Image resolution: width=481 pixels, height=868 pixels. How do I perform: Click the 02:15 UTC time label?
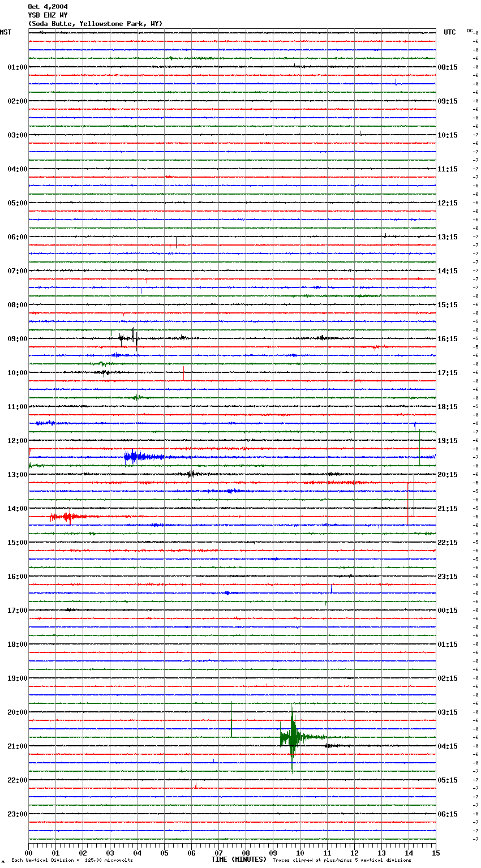tap(448, 678)
